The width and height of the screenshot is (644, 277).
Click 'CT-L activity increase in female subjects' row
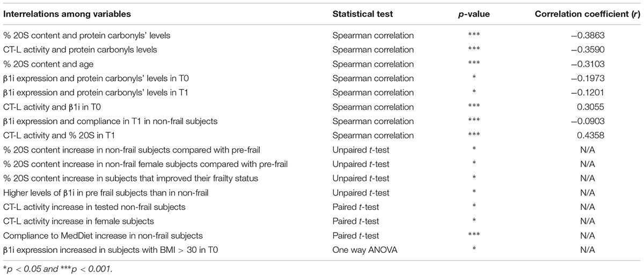71,221
